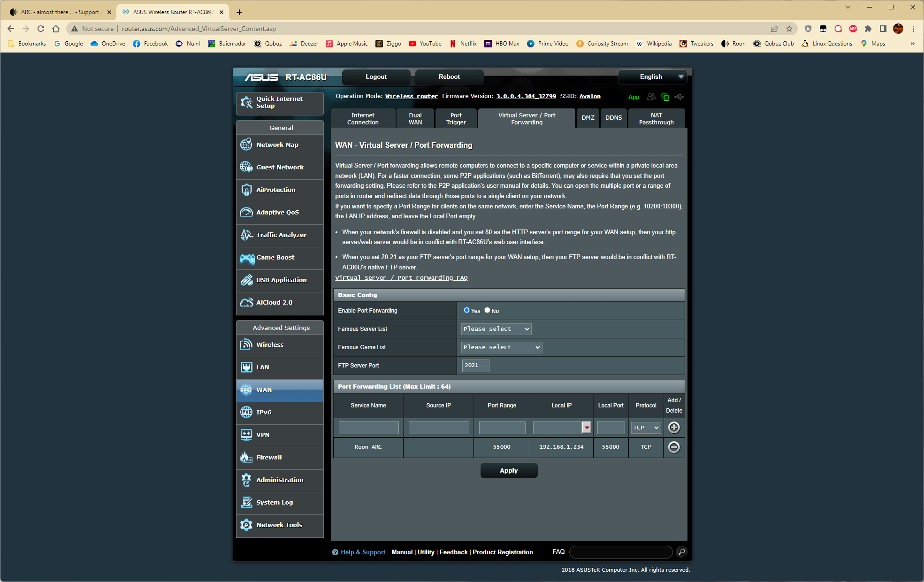Switch to DDNS tab

point(613,118)
